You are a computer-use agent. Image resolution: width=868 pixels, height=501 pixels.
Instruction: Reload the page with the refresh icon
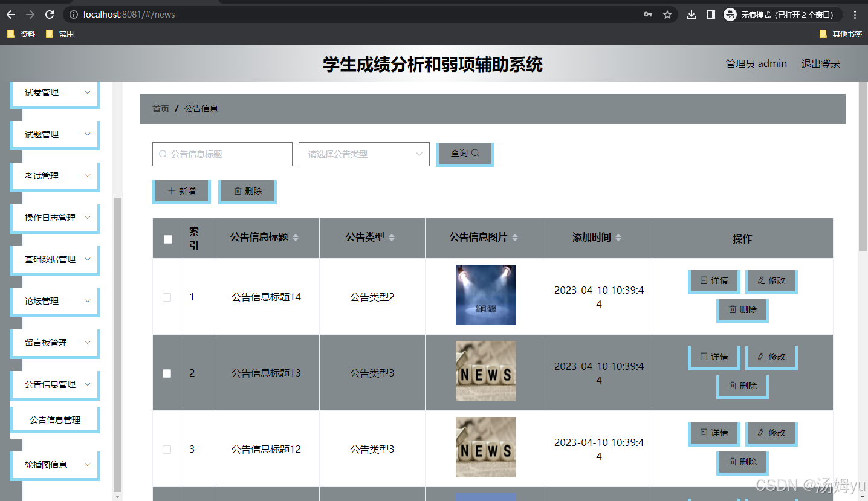(50, 15)
